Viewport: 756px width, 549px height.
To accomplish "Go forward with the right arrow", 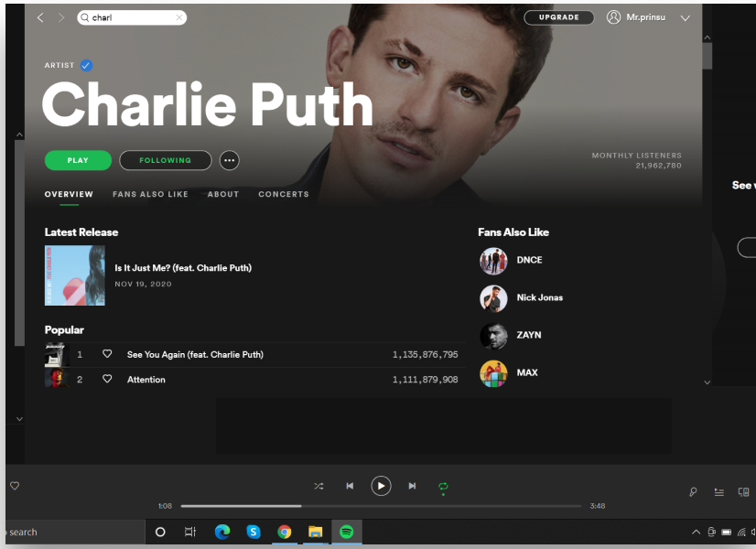I will 60,17.
